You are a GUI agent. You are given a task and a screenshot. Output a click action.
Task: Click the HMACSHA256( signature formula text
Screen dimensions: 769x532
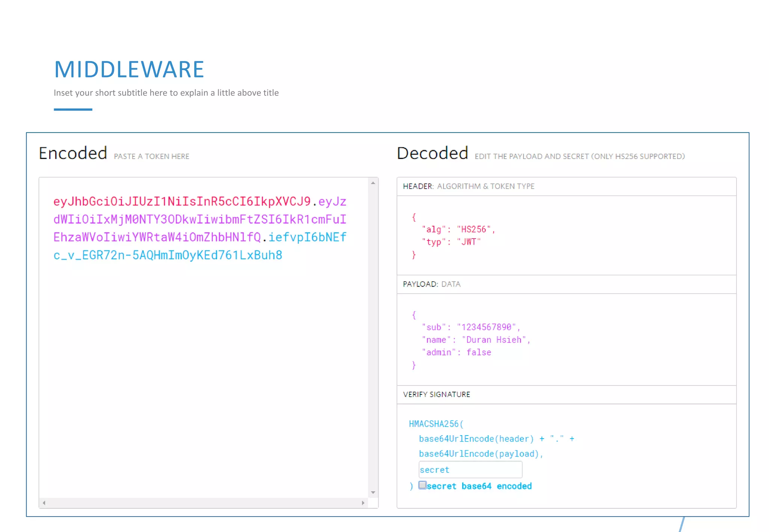point(436,424)
